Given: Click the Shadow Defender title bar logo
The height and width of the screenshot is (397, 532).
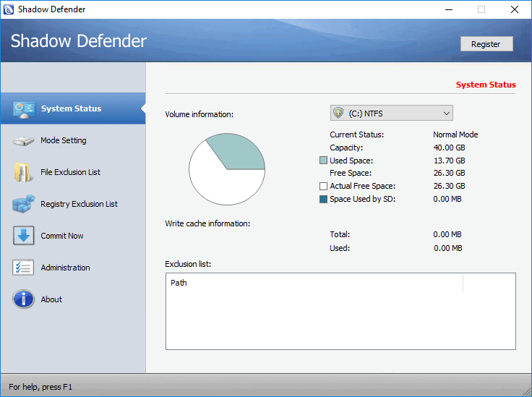Looking at the screenshot, I should (x=8, y=9).
